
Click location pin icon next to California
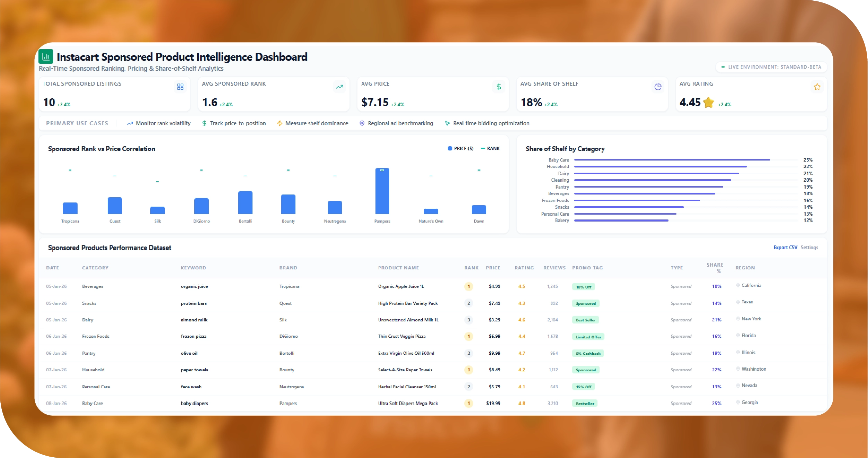[x=738, y=285]
